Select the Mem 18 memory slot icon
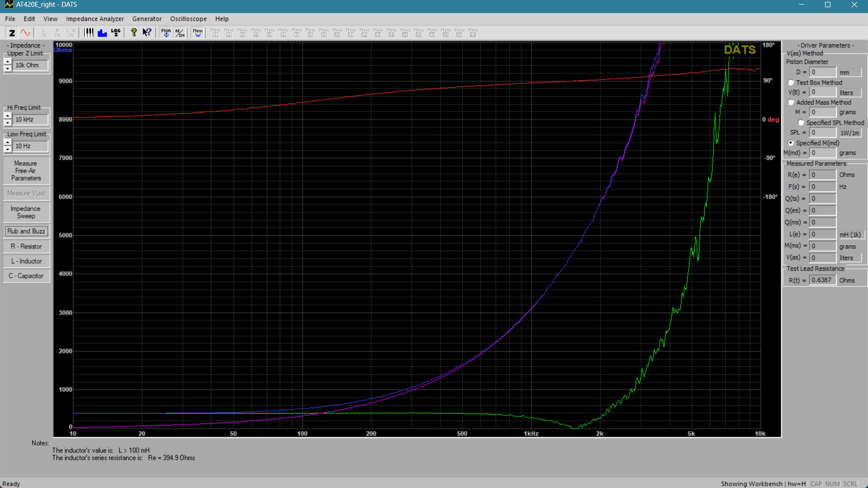Viewport: 868px width, 488px height. tap(446, 33)
